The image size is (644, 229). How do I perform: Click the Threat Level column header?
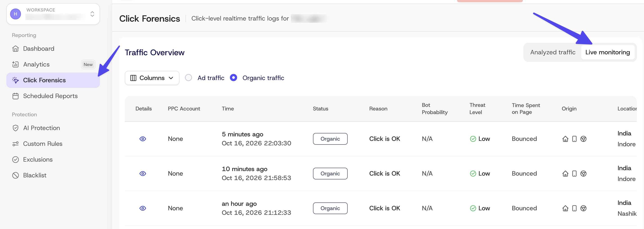477,109
